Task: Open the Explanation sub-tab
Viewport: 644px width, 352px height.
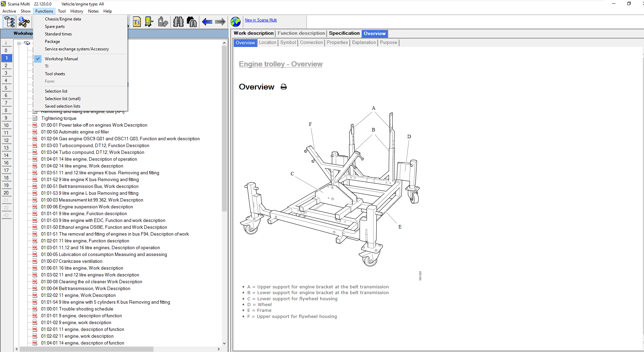Action: tap(364, 43)
